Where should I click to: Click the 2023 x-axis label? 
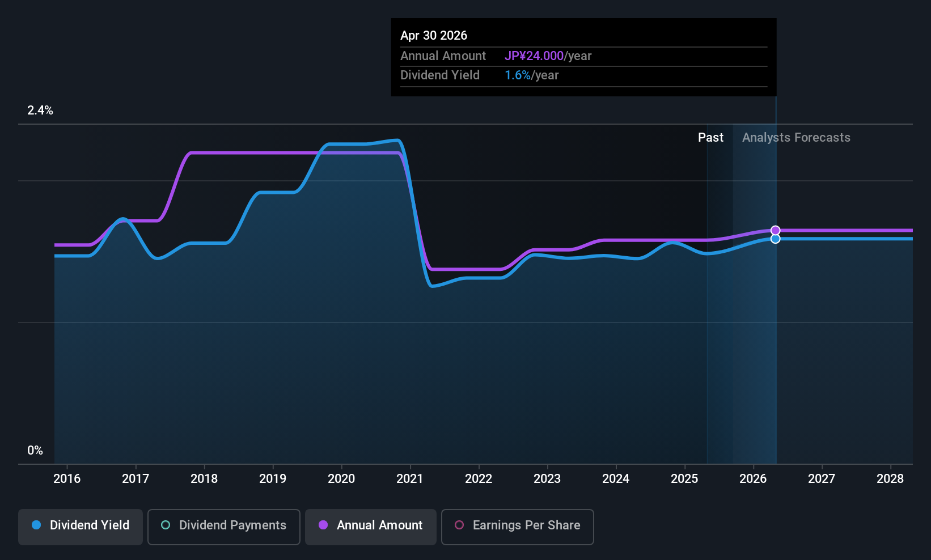[547, 479]
